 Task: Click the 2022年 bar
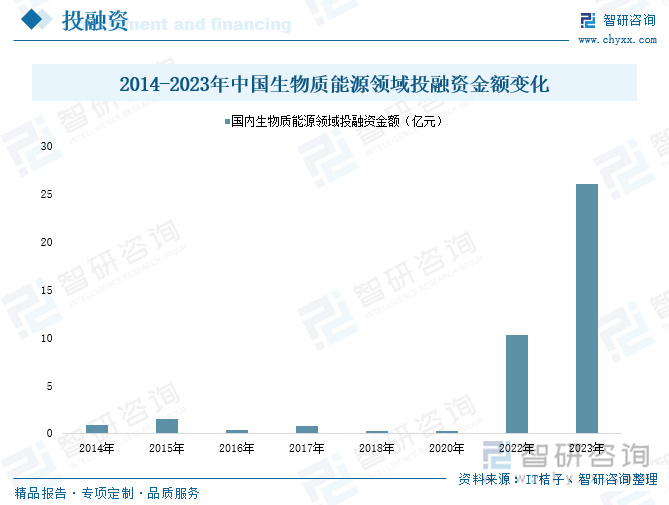coord(517,384)
